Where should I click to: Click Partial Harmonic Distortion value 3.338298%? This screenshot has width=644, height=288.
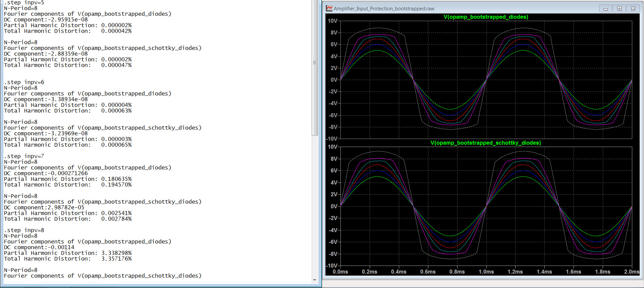click(x=116, y=253)
